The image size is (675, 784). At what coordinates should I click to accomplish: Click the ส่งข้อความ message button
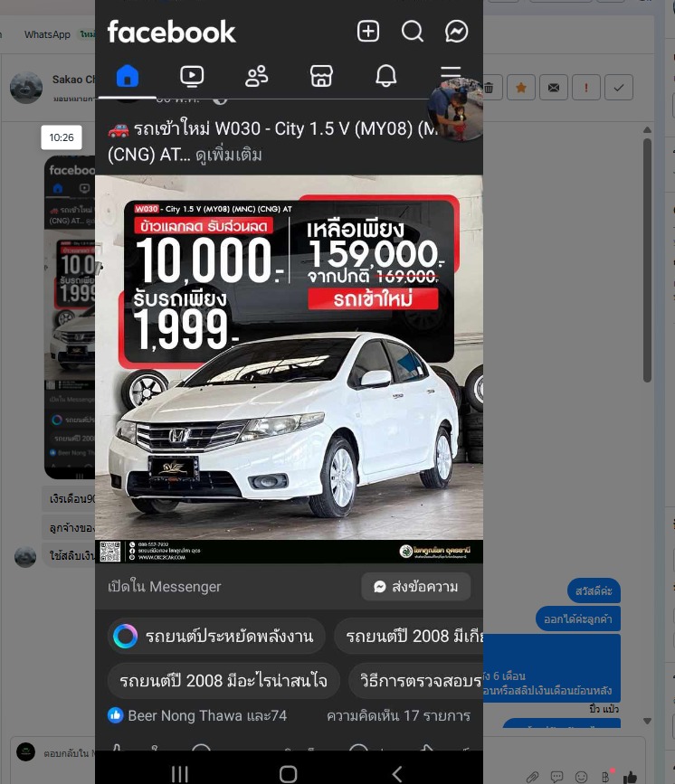416,587
